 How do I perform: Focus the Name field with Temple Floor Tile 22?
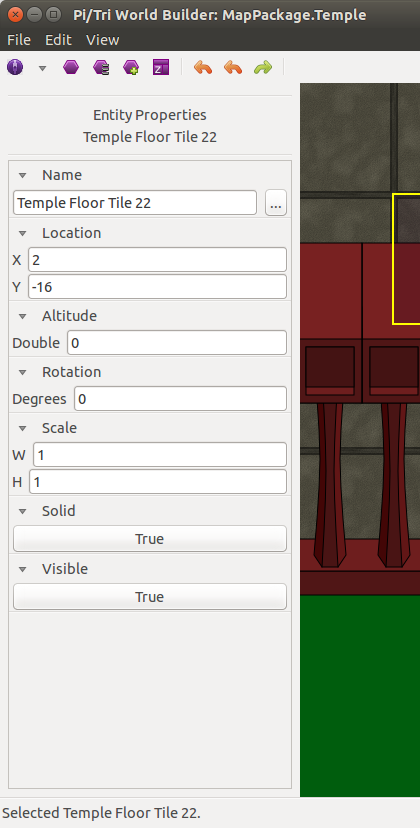pos(135,203)
